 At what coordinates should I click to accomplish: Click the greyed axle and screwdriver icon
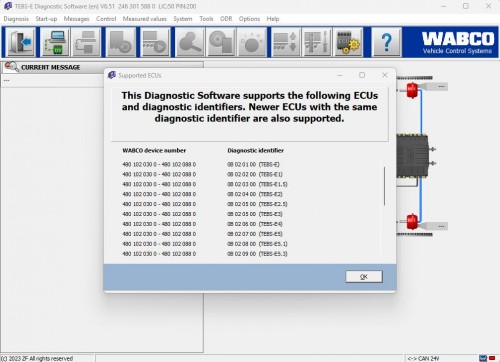click(317, 42)
